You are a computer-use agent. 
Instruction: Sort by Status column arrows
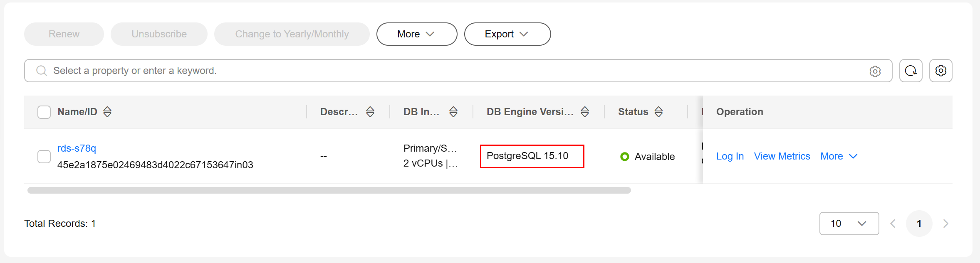pos(658,112)
